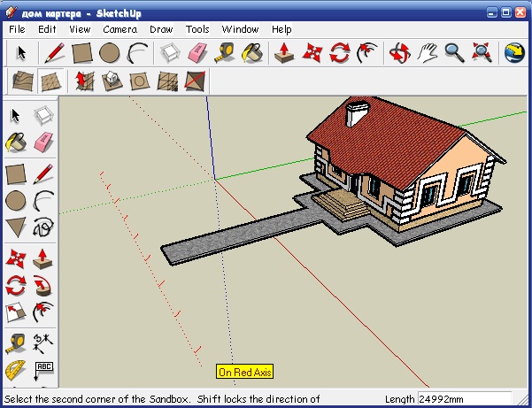
Task: Select the Pan hand tool
Action: point(428,53)
